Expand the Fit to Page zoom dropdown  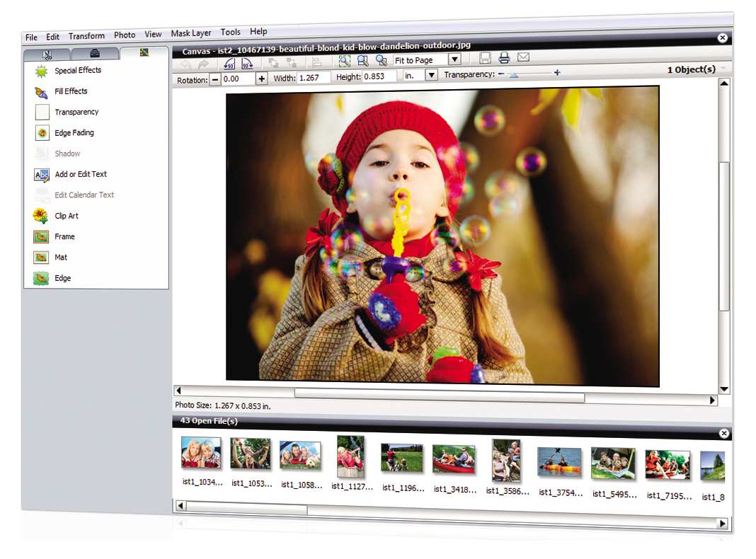tap(455, 60)
